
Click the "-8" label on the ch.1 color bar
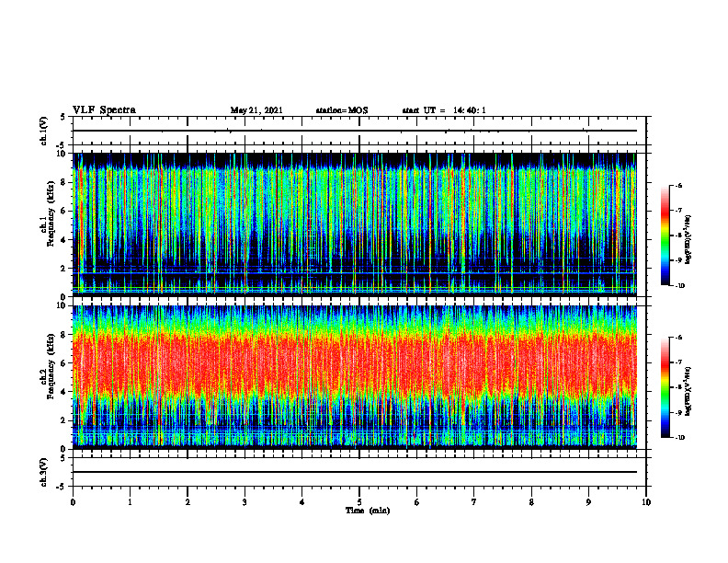(679, 236)
